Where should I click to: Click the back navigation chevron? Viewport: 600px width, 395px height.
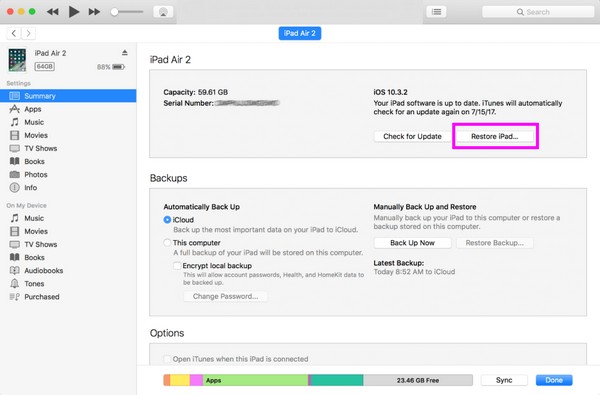(14, 33)
